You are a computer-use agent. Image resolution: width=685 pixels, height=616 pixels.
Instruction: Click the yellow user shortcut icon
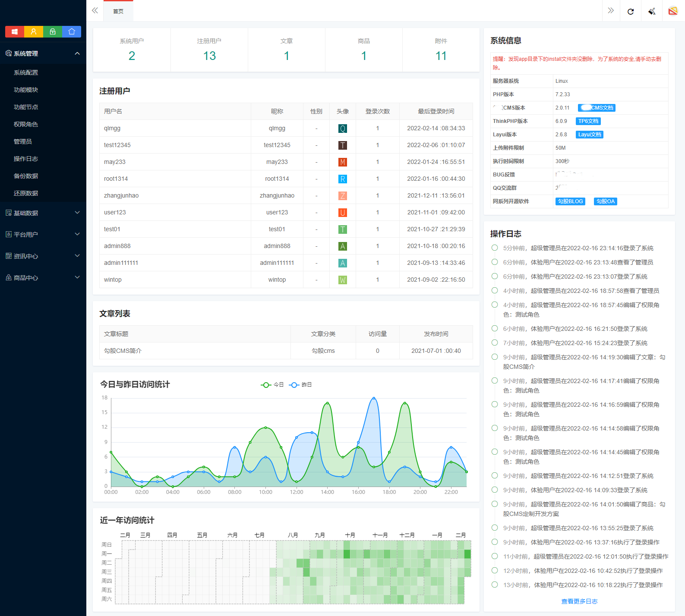coord(34,31)
